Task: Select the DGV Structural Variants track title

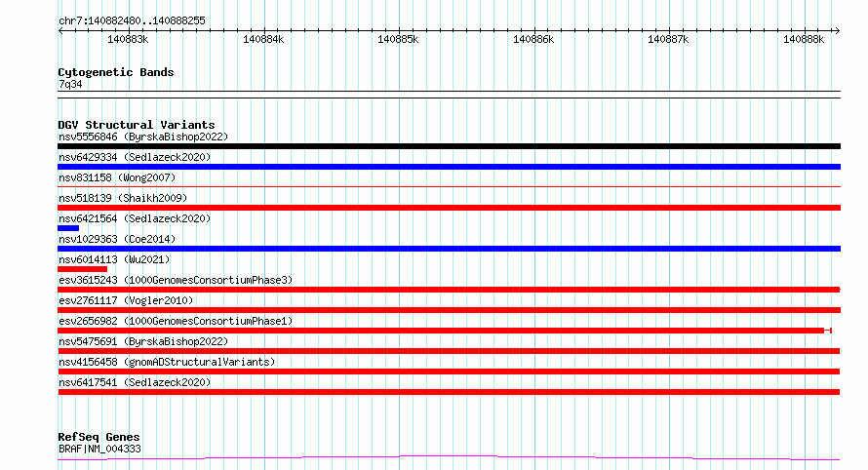Action: click(137, 125)
